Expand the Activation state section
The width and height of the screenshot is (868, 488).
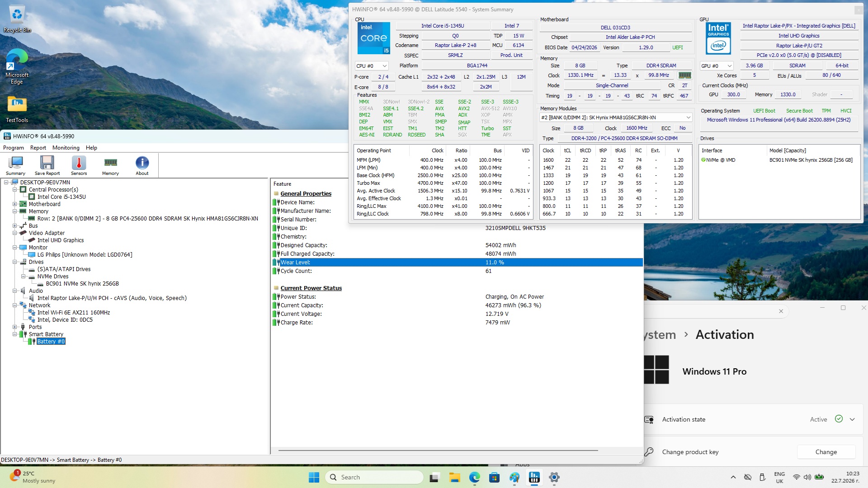(852, 419)
